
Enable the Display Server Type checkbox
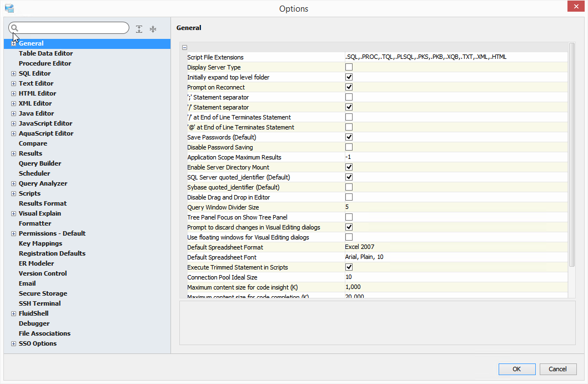(349, 67)
